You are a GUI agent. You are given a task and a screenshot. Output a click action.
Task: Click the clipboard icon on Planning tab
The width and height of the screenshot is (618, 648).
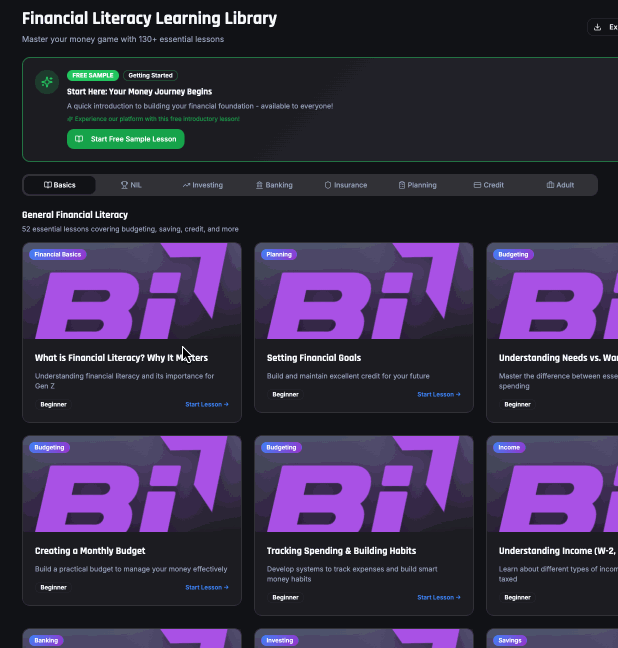[402, 185]
